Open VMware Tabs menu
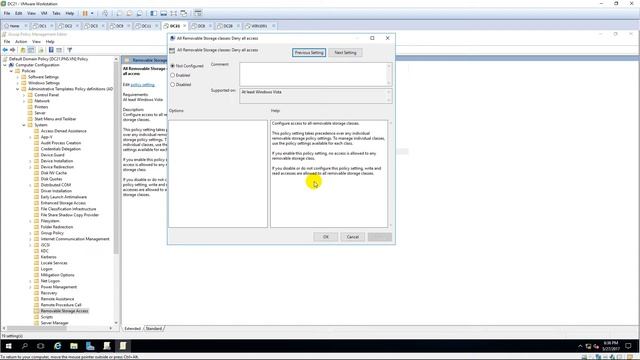Image resolution: width=640 pixels, height=360 pixels. coord(56,13)
